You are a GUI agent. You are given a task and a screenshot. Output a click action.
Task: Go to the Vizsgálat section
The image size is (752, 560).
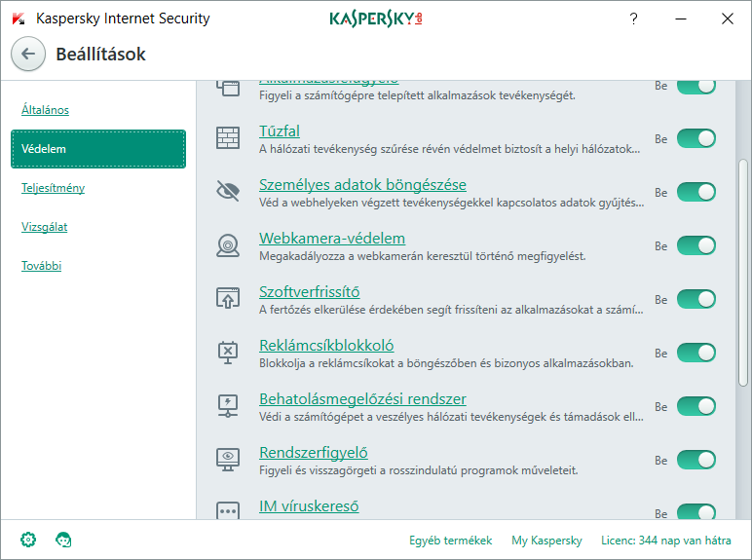tap(45, 227)
